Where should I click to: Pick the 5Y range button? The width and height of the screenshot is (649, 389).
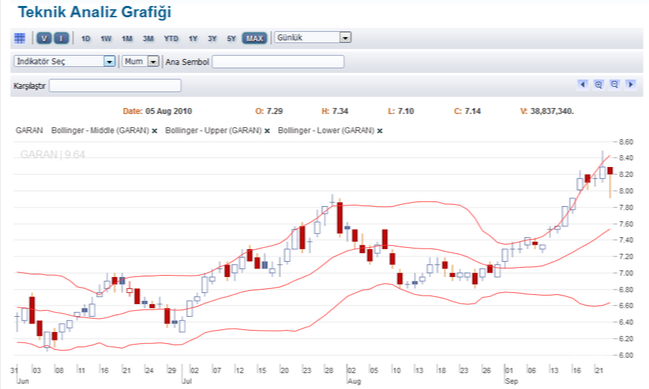pos(231,38)
